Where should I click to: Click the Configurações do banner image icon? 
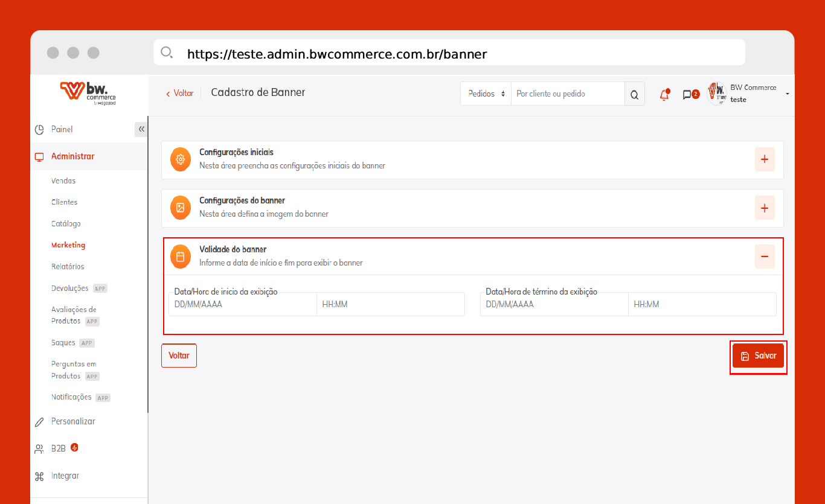180,208
